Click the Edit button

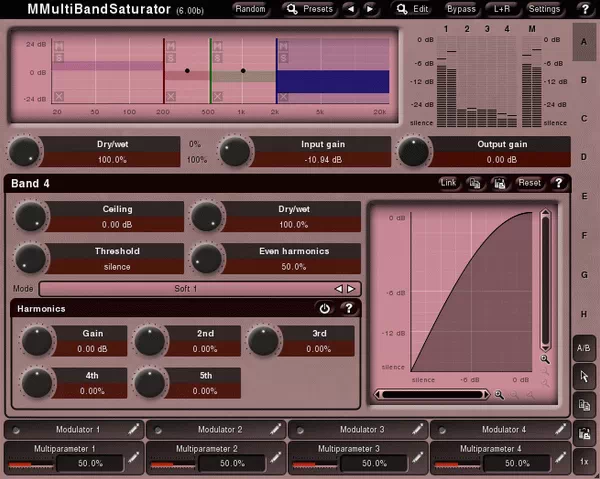[x=413, y=9]
